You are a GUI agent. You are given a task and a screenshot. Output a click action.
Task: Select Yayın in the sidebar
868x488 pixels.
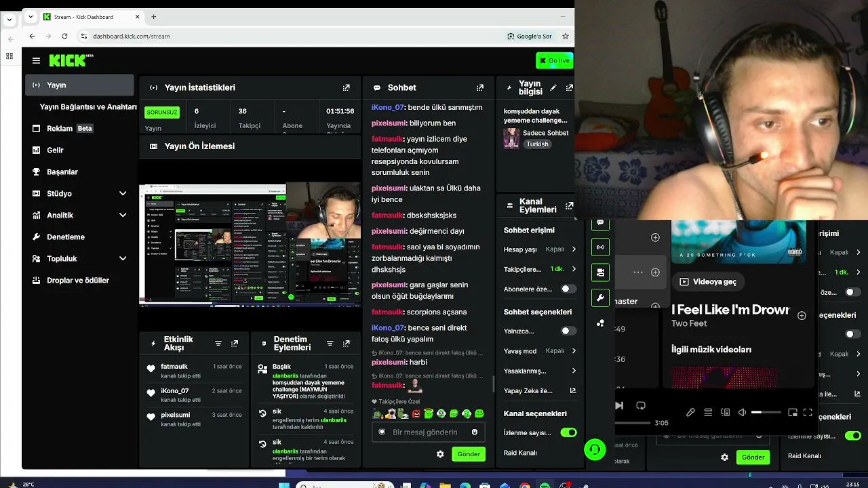79,85
